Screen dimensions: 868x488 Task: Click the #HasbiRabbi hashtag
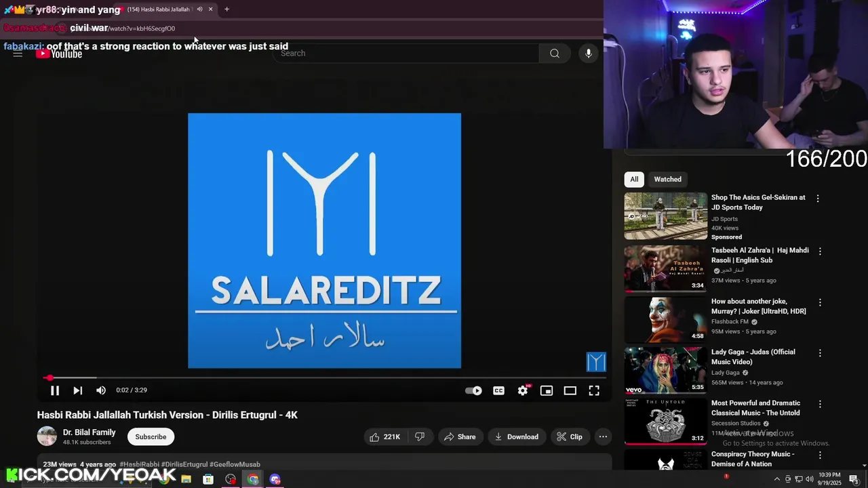point(139,465)
